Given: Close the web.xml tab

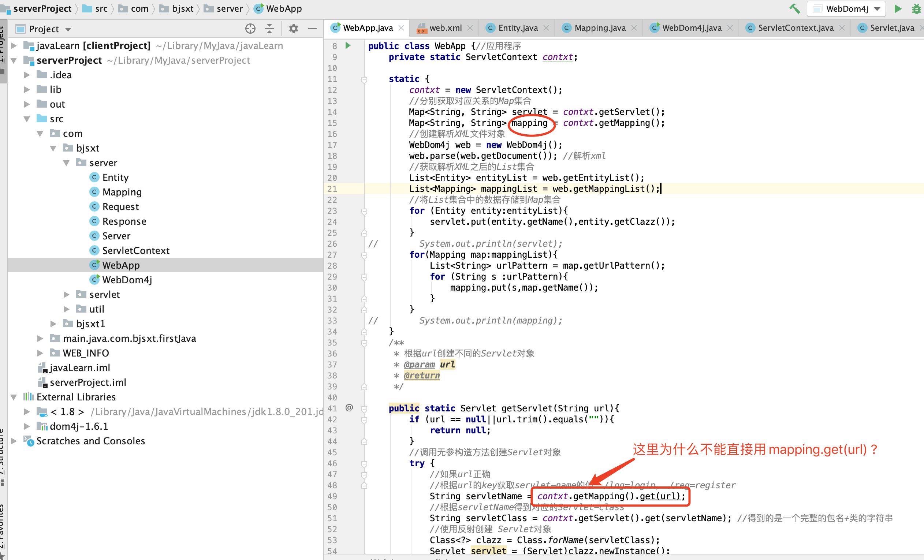Looking at the screenshot, I should coord(470,28).
